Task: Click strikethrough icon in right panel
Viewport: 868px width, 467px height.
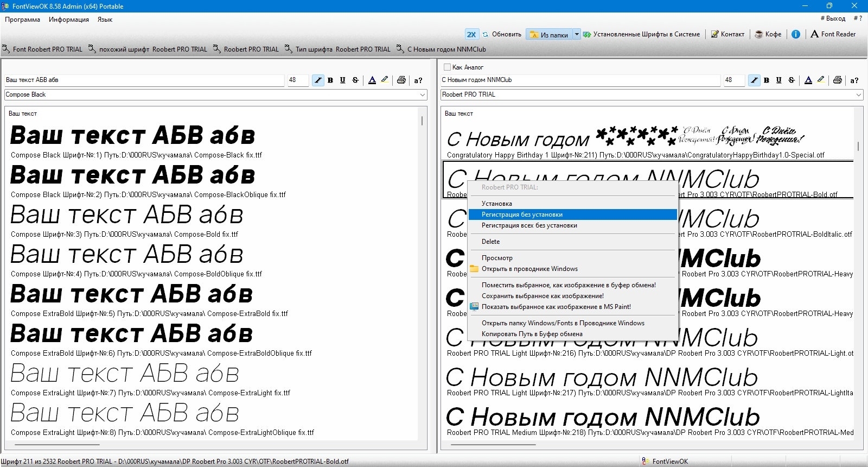Action: [x=792, y=80]
